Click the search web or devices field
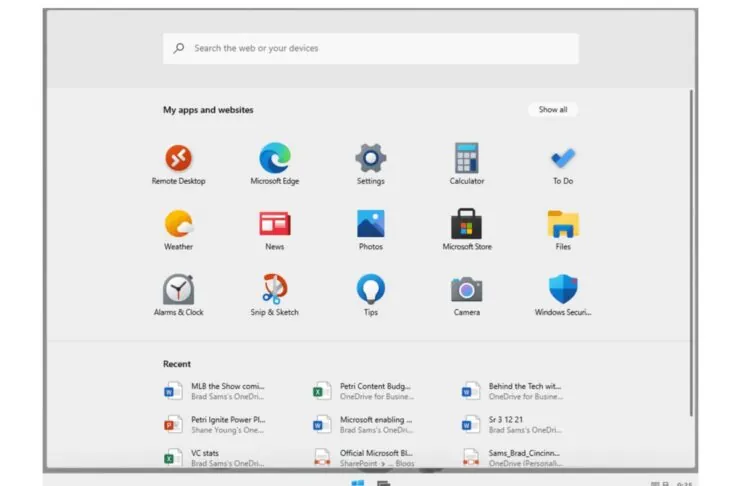 pos(371,49)
